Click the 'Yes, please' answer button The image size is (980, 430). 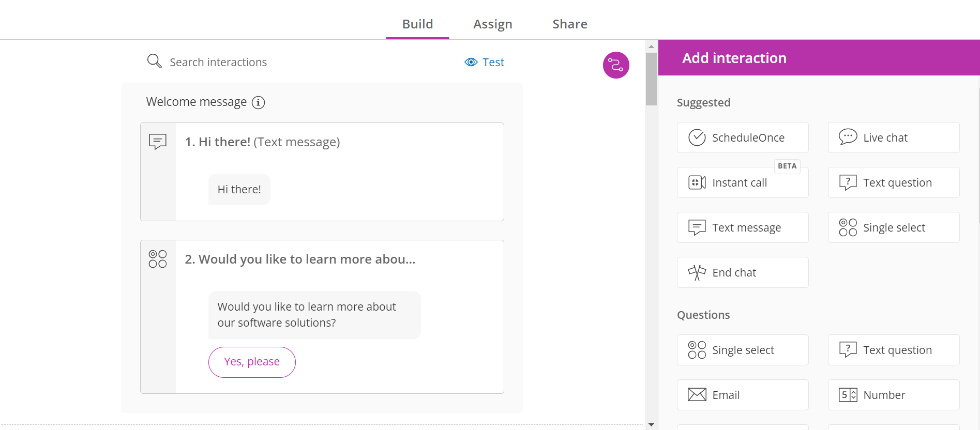(x=252, y=362)
